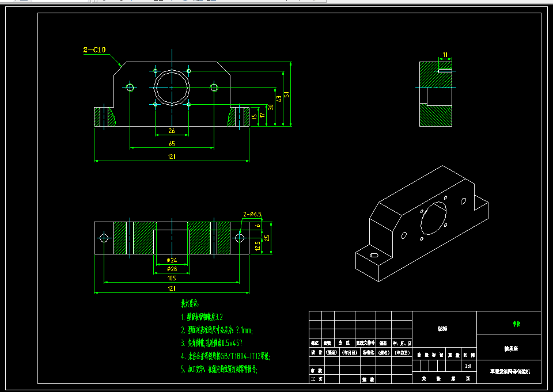Screen dimensions: 553x392
Task: Click the 12.5 dimension in top view
Action: click(258, 246)
